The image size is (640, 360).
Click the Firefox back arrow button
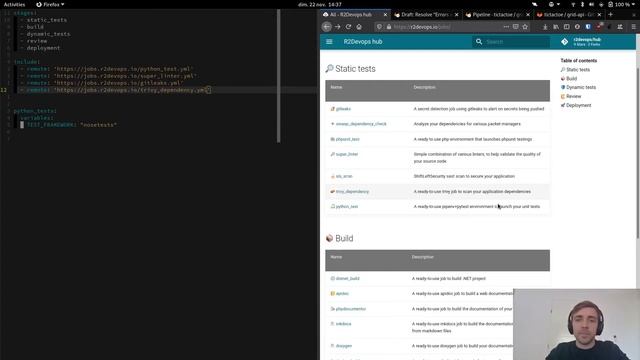(x=327, y=27)
